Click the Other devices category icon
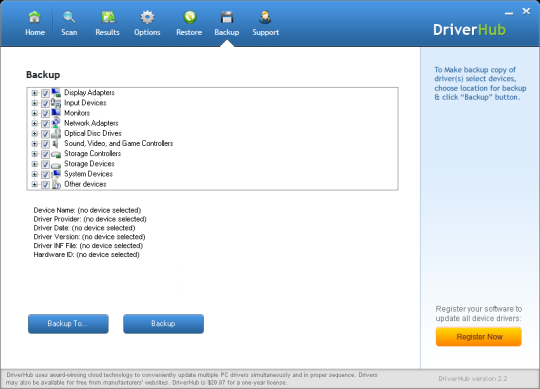 (56, 185)
